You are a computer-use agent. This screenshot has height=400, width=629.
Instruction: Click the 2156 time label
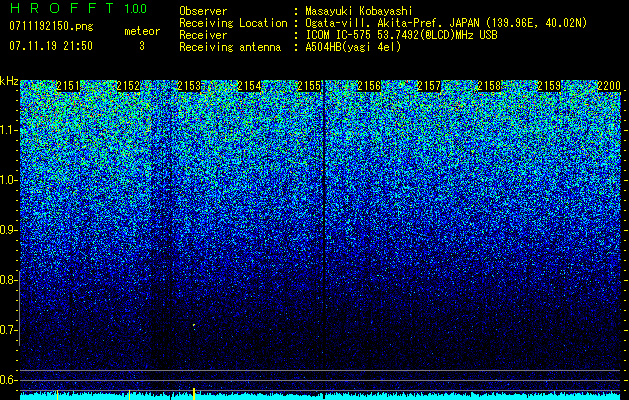coord(369,86)
